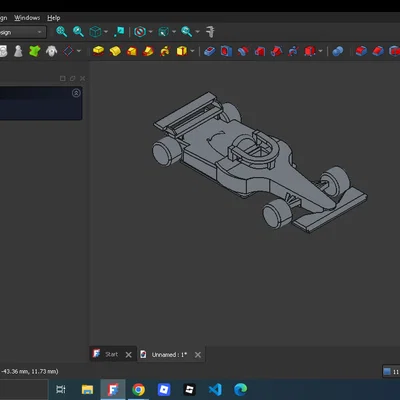Click the FreeCAD taskbar icon
The image size is (400, 400).
[x=113, y=389]
